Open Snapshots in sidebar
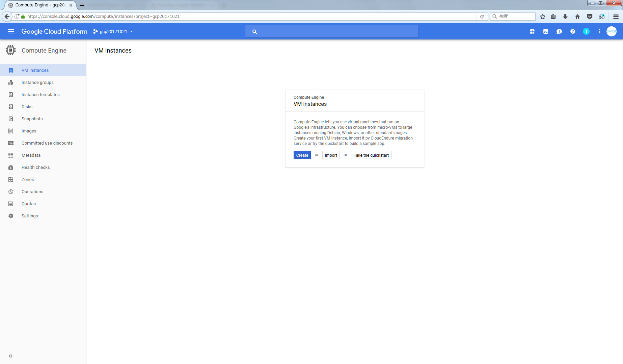Image resolution: width=623 pixels, height=364 pixels. tap(43, 119)
